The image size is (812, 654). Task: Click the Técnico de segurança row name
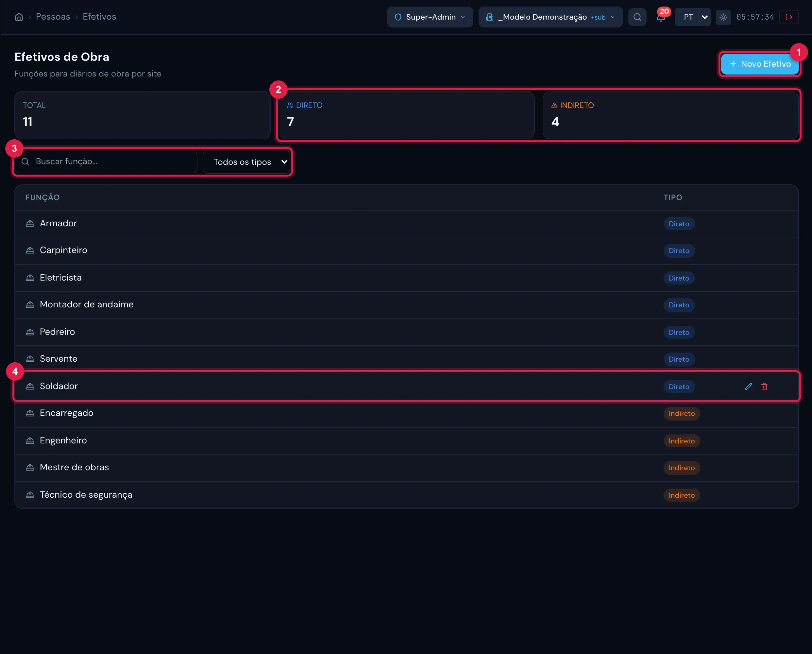click(86, 495)
